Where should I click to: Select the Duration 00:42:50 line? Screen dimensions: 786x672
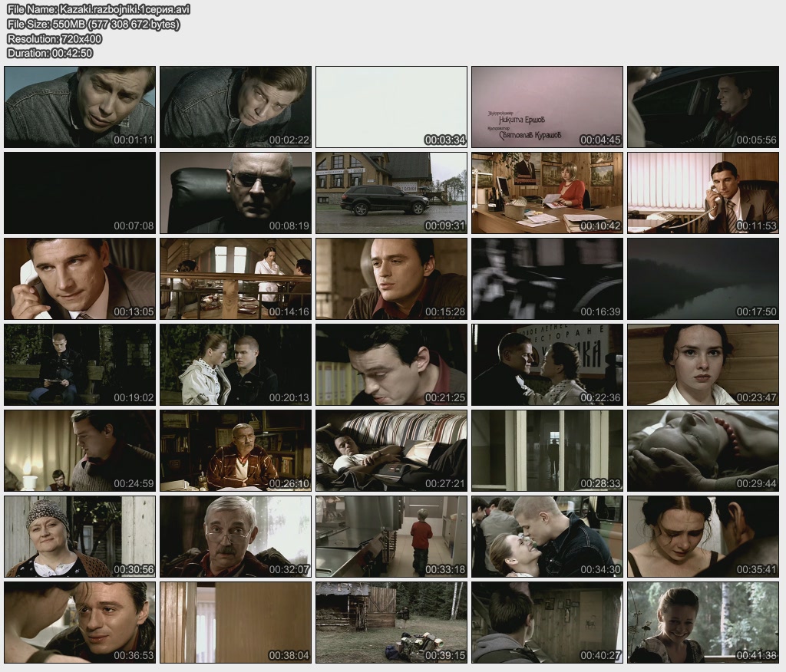pyautogui.click(x=50, y=53)
